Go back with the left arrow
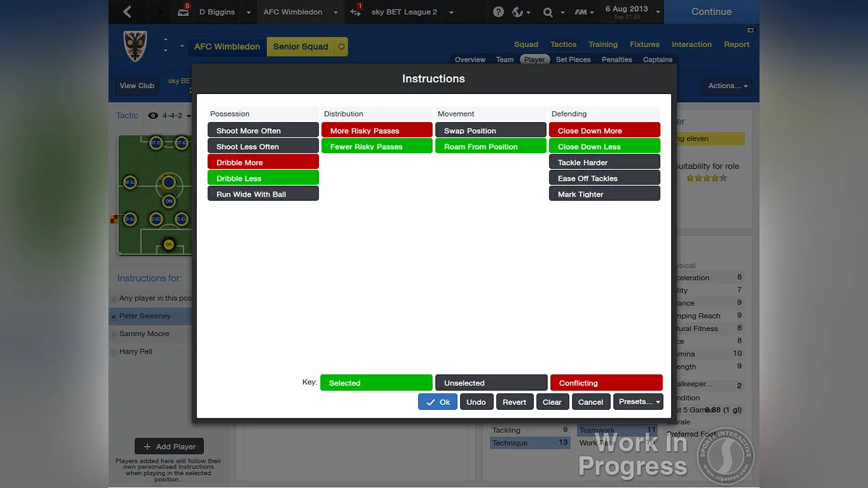The image size is (868, 488). [127, 12]
